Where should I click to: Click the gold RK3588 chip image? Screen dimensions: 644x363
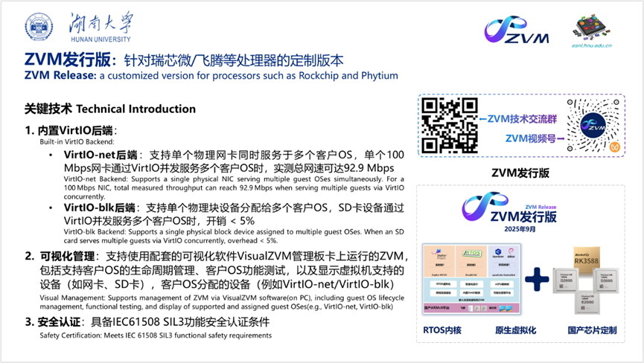tap(584, 257)
